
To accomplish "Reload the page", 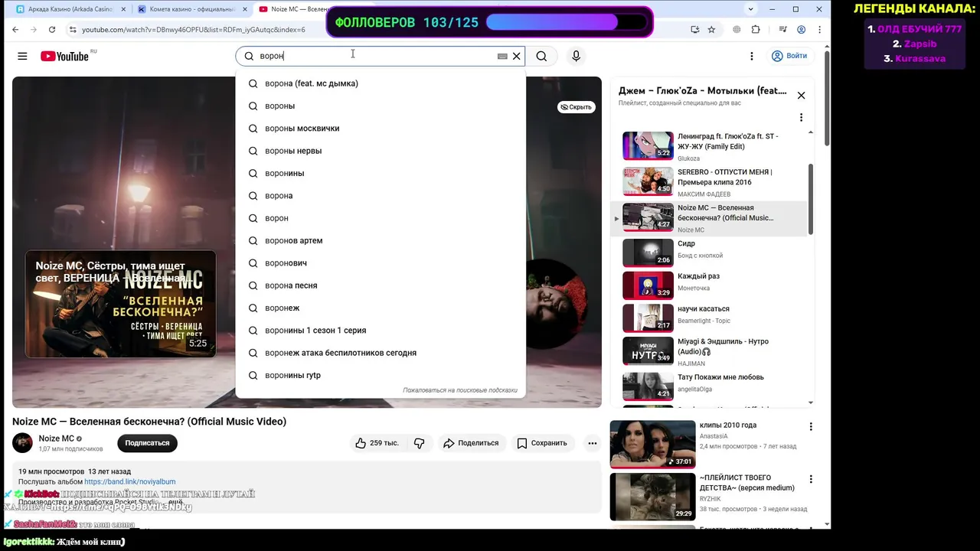I will [x=52, y=30].
